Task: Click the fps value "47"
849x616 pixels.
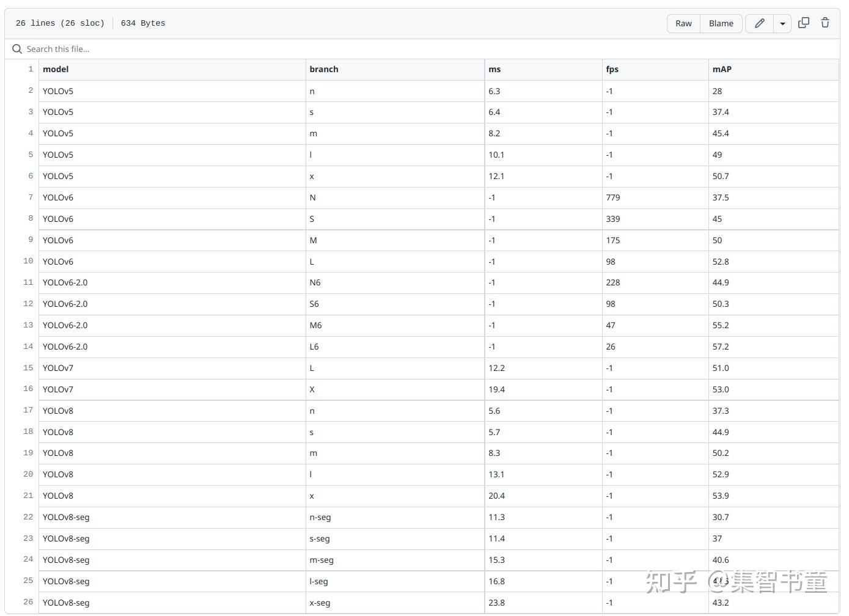Action: click(611, 325)
